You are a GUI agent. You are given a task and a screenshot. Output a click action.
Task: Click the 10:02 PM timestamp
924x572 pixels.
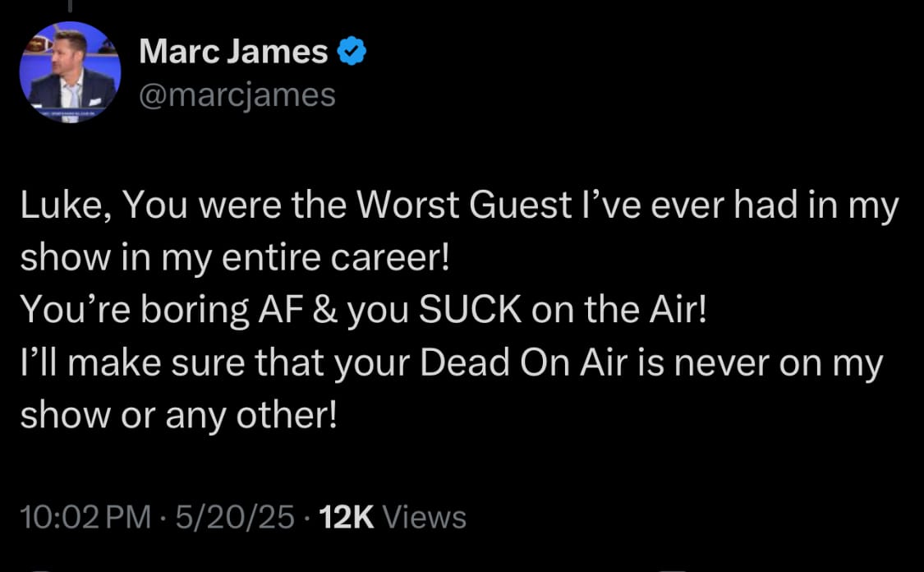click(86, 517)
